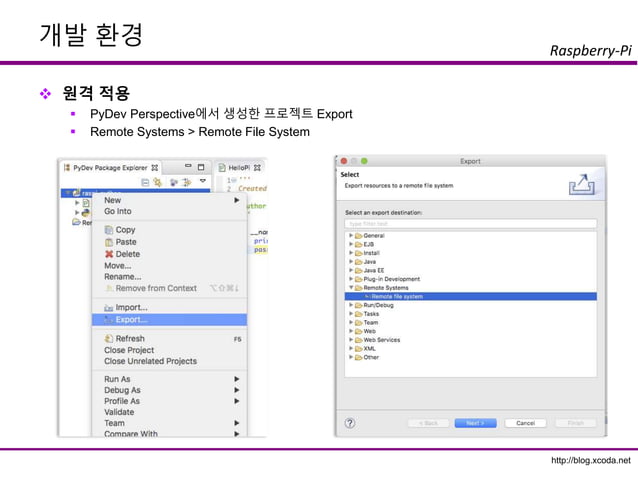Viewport: 638px width, 478px height.
Task: Close the PyDev Package Explorer tab via its X
Action: click(x=155, y=168)
